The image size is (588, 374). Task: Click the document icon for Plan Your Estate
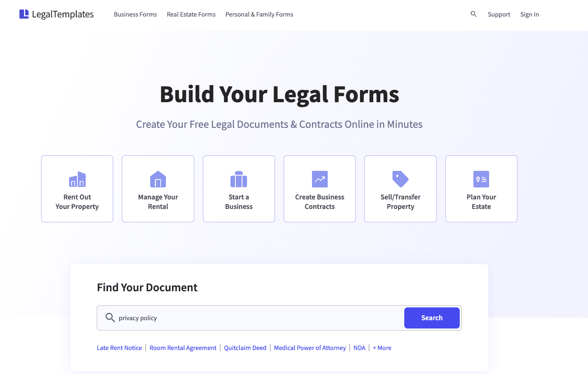click(481, 179)
